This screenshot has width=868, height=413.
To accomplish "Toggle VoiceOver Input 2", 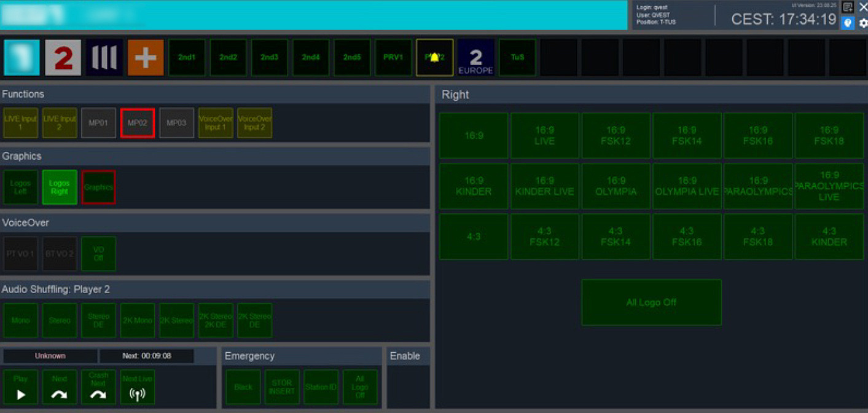I will pyautogui.click(x=254, y=123).
